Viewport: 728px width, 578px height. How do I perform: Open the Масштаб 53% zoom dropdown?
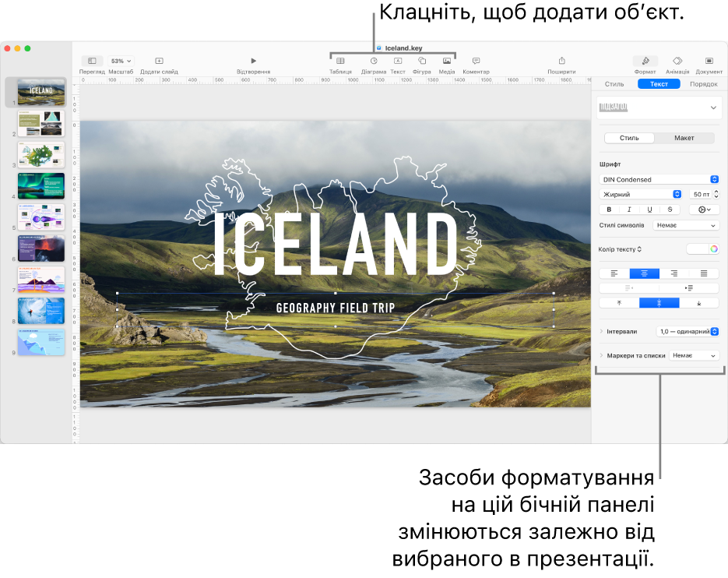pyautogui.click(x=121, y=61)
